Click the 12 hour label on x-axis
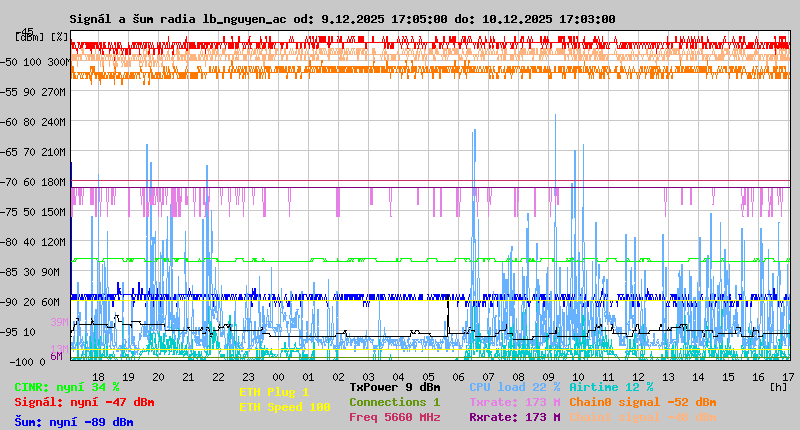The height and width of the screenshot is (430, 800). tap(637, 376)
